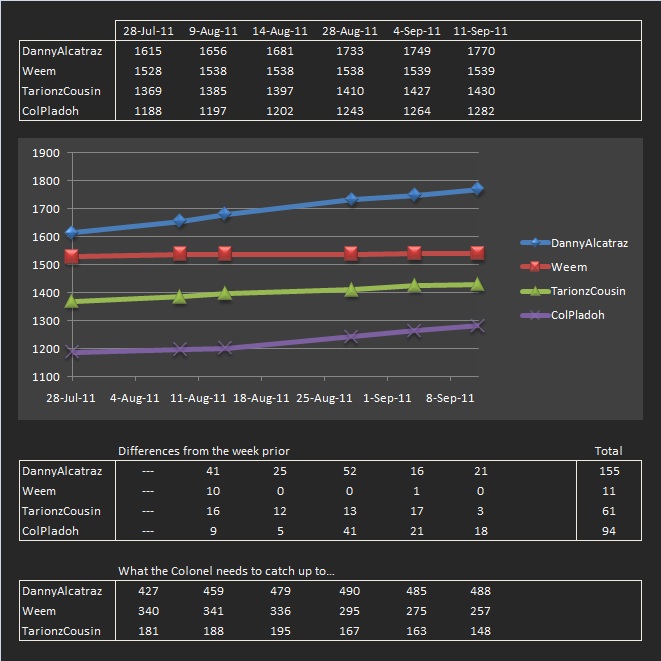The width and height of the screenshot is (661, 661).
Task: Click the cell with value 1410
Action: coord(350,91)
